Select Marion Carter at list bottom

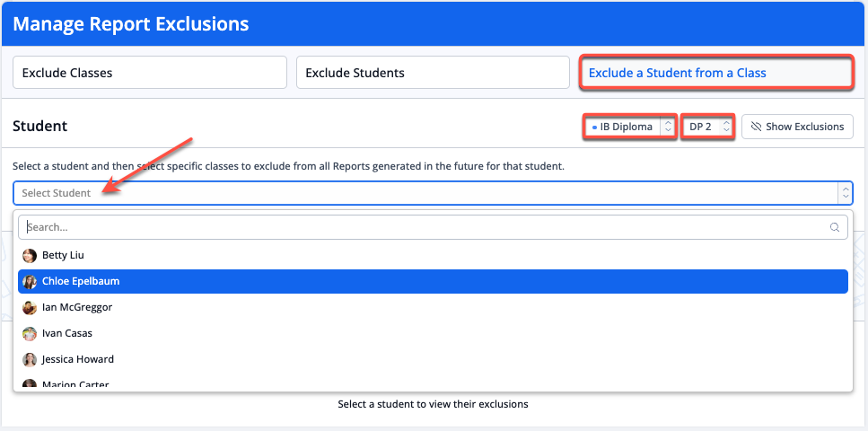coord(75,384)
